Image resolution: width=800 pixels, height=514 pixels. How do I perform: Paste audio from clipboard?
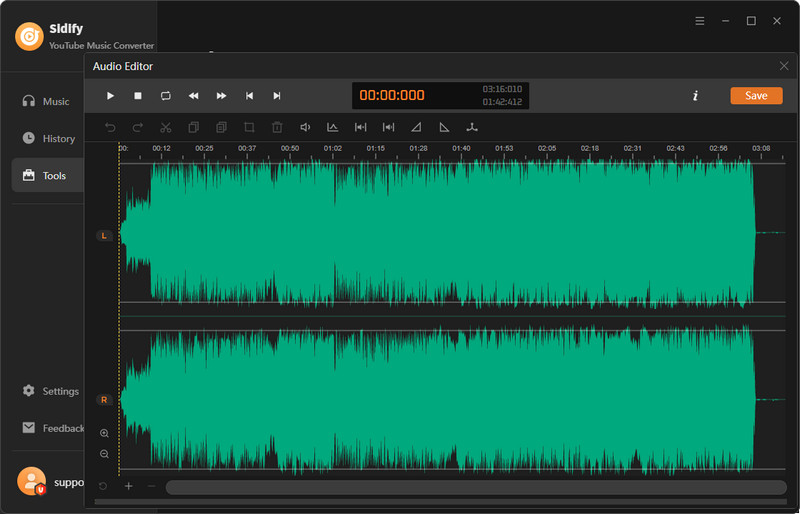coord(221,127)
